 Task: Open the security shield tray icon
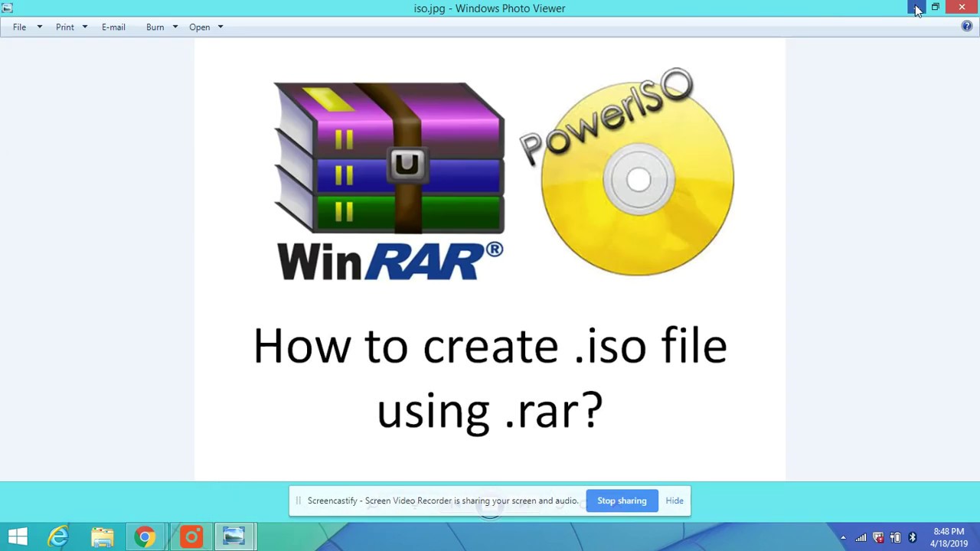(878, 538)
